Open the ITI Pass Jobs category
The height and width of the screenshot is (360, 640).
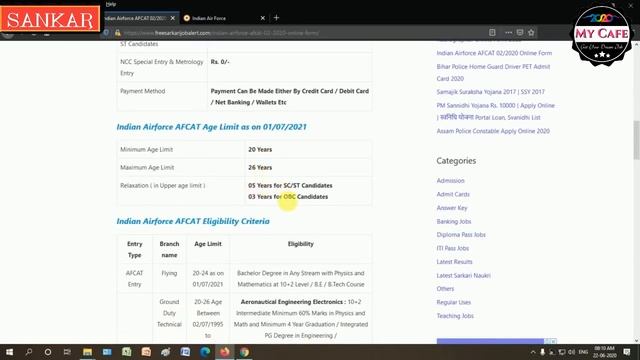pyautogui.click(x=453, y=248)
